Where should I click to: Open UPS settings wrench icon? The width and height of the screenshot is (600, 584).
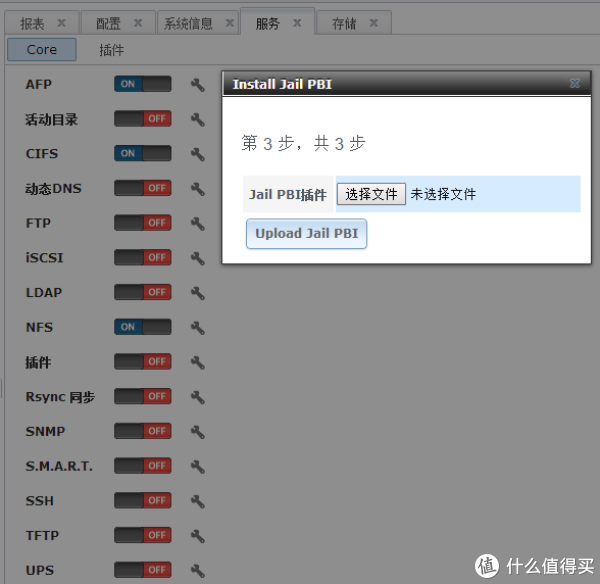tap(197, 571)
